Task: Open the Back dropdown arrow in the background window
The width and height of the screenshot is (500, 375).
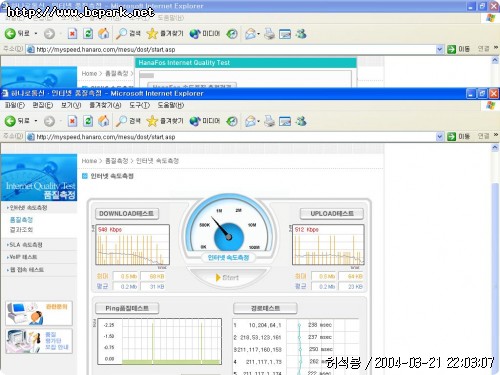Action: point(36,33)
